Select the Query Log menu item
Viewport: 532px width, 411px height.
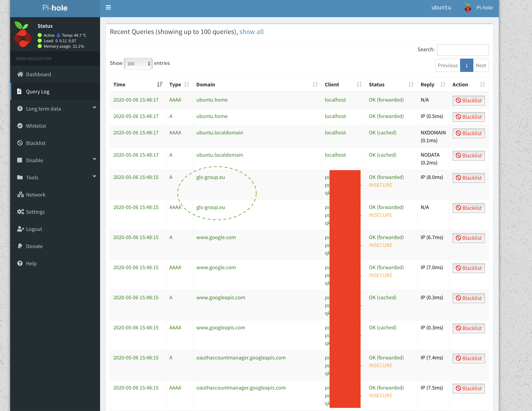38,92
